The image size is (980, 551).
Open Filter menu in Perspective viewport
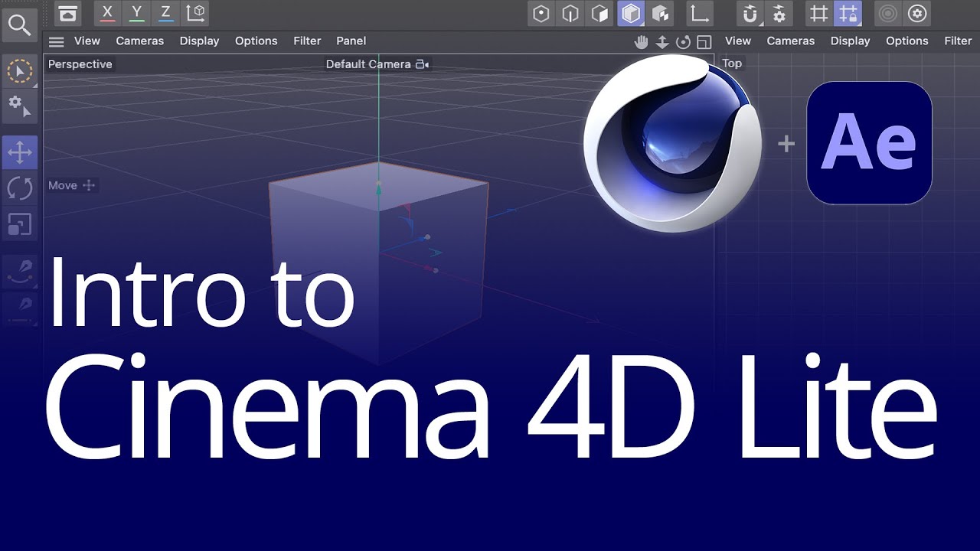click(x=307, y=41)
